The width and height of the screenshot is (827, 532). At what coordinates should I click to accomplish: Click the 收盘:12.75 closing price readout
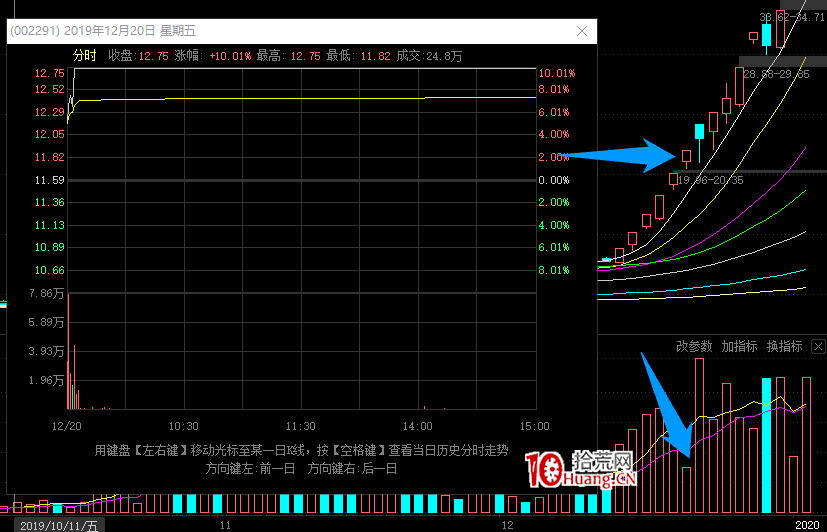pos(138,56)
